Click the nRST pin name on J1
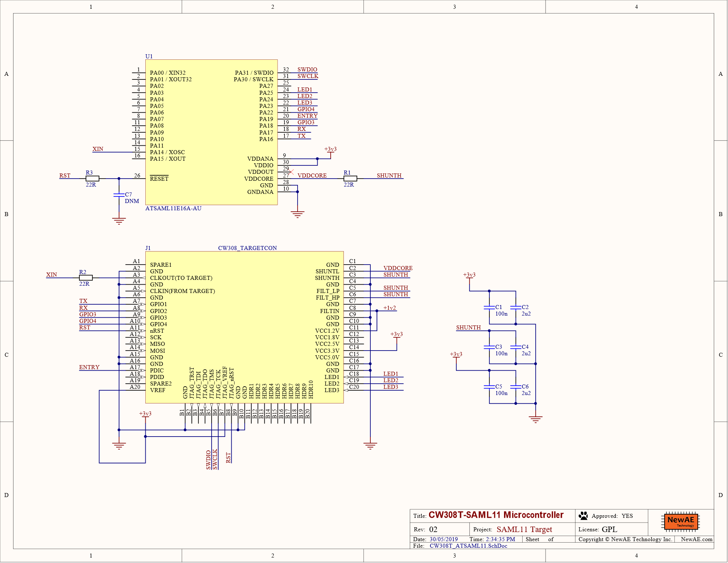This screenshot has height=563, width=728. pyautogui.click(x=157, y=331)
